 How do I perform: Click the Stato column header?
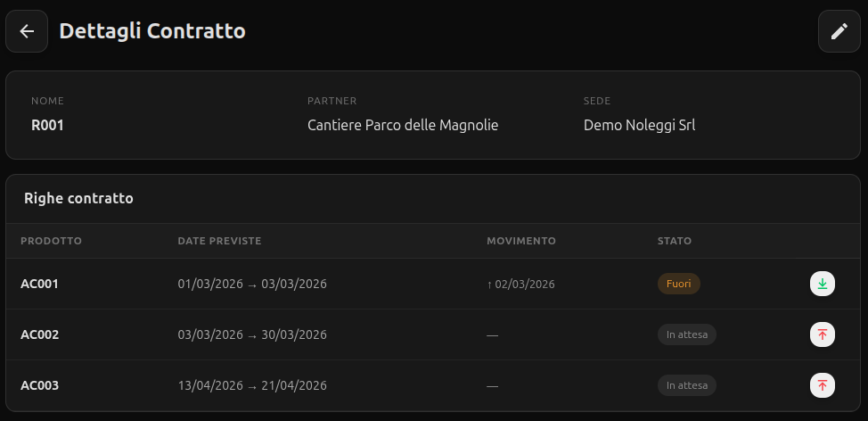tap(674, 241)
